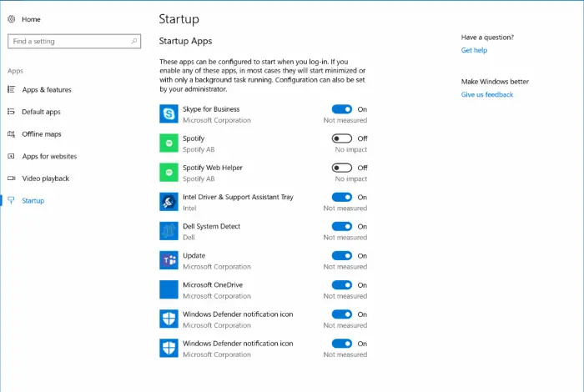Click the Home gear icon
This screenshot has width=584, height=392.
click(x=12, y=18)
